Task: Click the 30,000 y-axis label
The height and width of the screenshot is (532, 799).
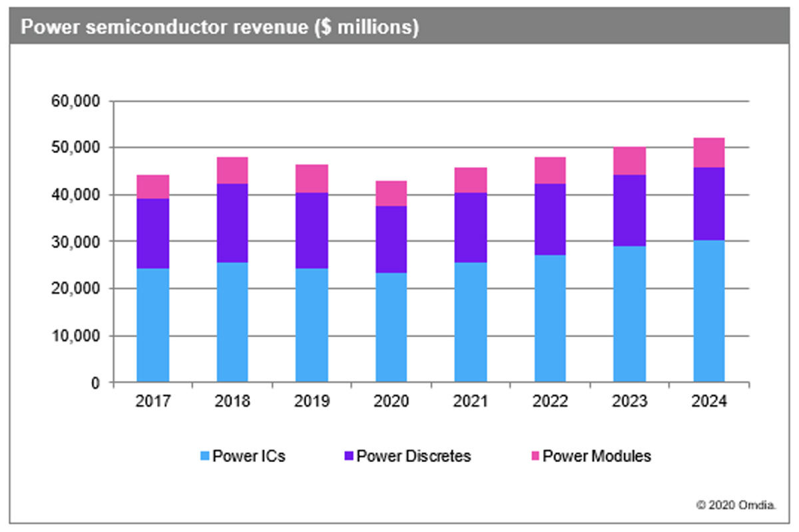Action: click(76, 242)
